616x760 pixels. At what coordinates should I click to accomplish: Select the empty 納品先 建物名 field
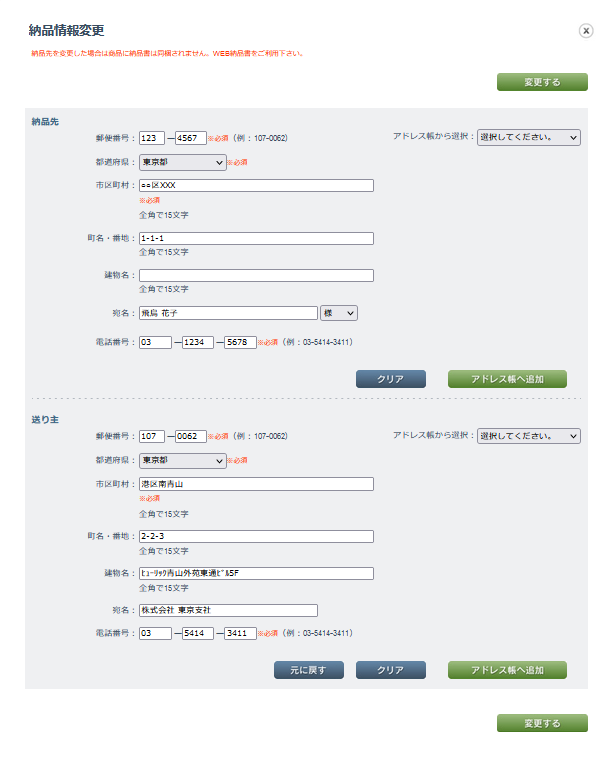pos(256,276)
